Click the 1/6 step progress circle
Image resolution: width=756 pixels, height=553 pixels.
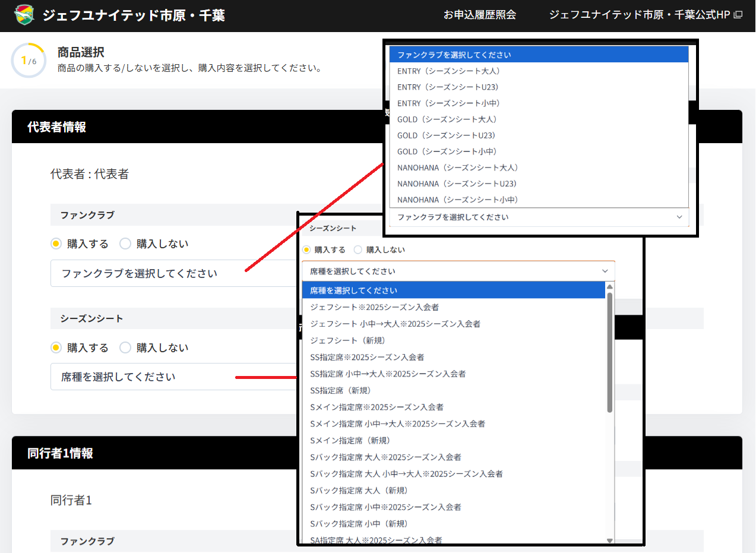click(x=29, y=60)
